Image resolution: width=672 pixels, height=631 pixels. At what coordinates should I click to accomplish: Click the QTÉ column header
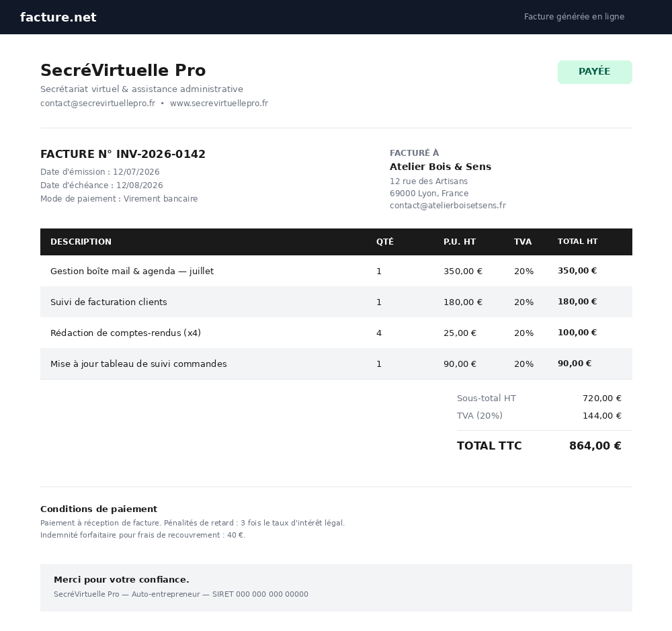384,242
